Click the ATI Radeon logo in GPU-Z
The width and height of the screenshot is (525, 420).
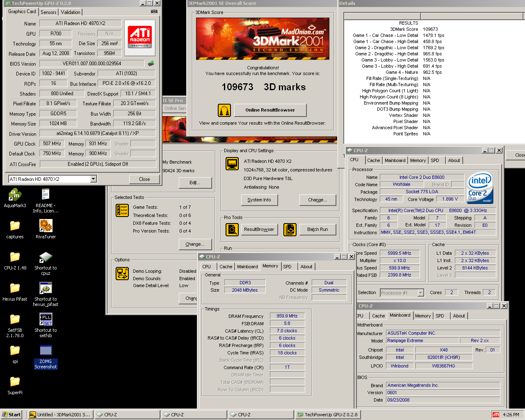pyautogui.click(x=140, y=38)
